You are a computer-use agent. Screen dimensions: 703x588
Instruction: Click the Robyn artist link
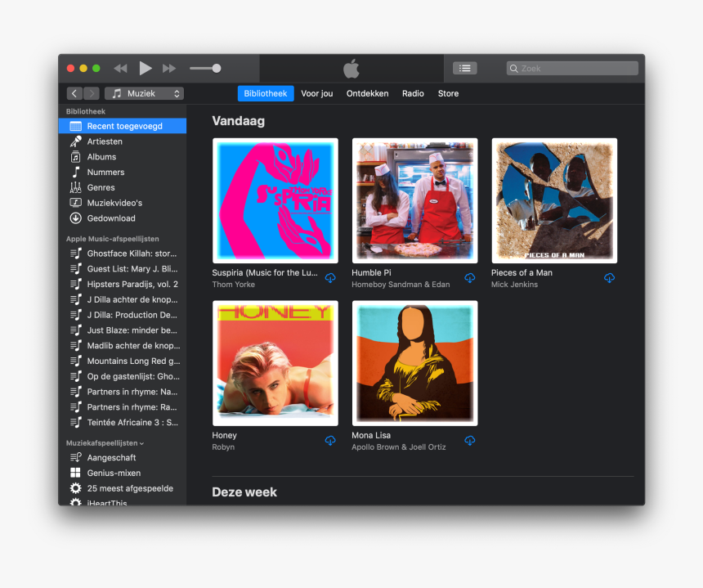coord(223,447)
